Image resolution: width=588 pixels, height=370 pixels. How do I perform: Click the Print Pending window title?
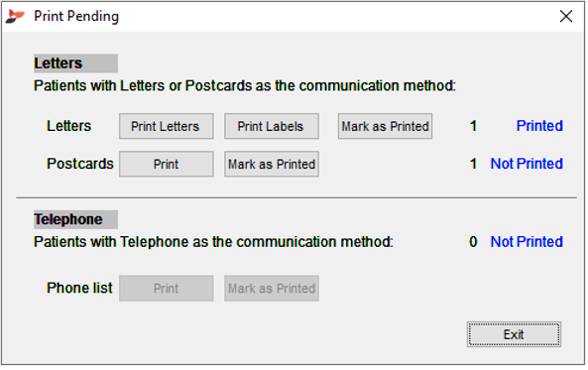(76, 17)
